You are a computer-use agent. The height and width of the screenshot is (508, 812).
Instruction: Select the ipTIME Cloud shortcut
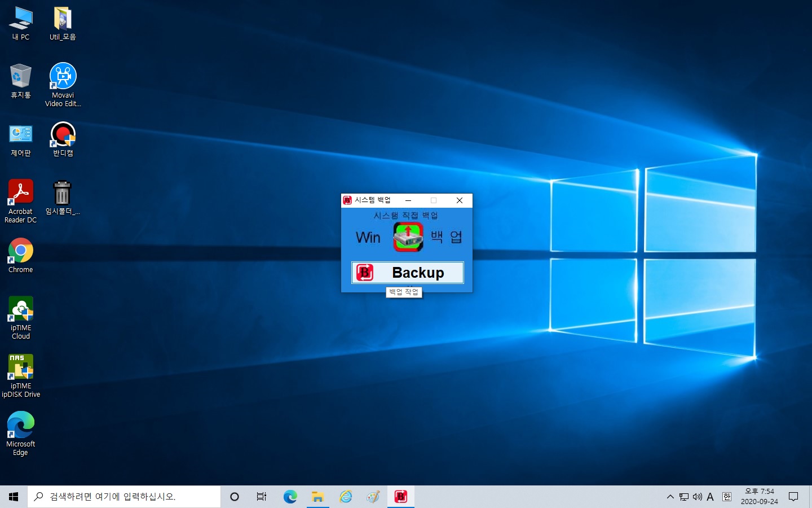click(21, 318)
